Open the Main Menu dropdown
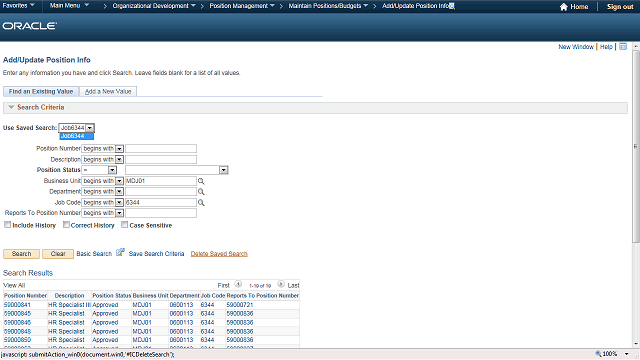Screen dimensions: 640x360 (x=69, y=6)
